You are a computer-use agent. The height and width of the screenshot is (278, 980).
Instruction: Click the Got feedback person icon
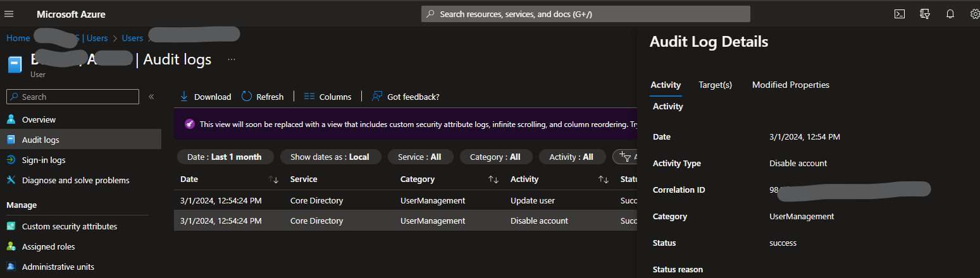click(377, 97)
